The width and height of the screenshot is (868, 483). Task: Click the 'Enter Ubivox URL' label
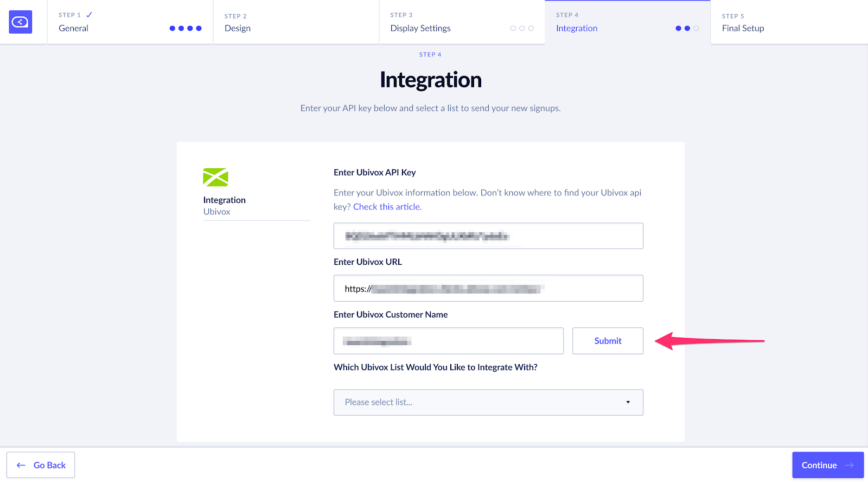(x=368, y=262)
